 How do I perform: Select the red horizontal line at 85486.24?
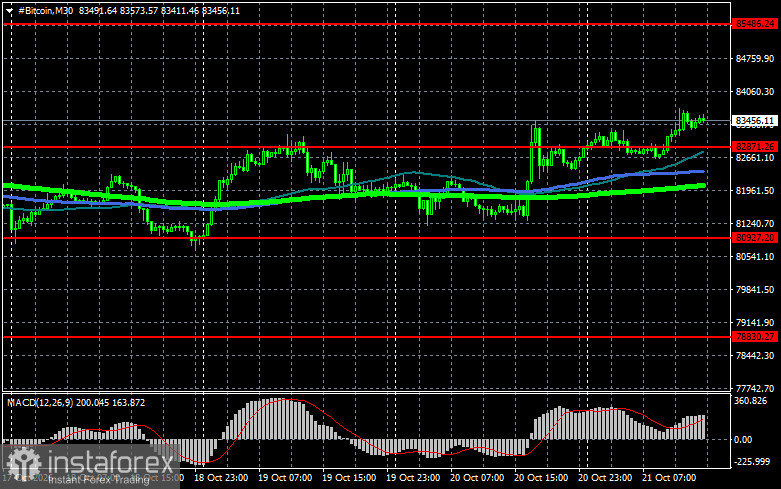[x=367, y=24]
